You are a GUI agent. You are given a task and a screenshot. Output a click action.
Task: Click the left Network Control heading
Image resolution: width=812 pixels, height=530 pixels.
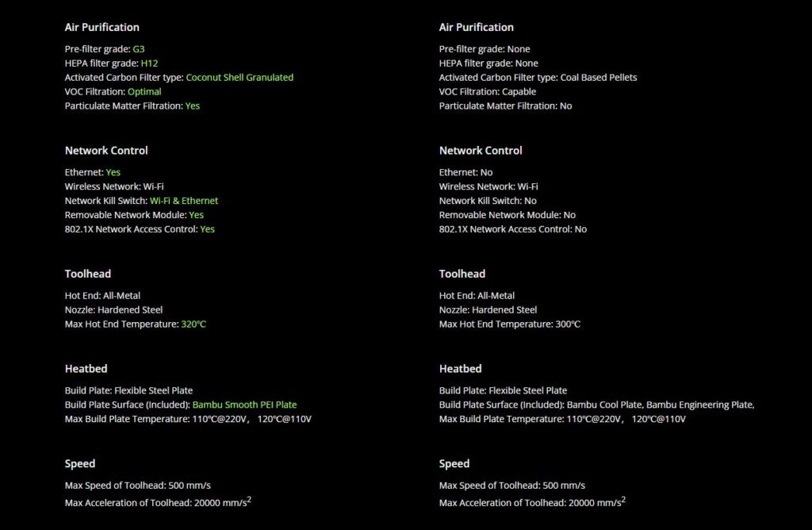pyautogui.click(x=106, y=151)
